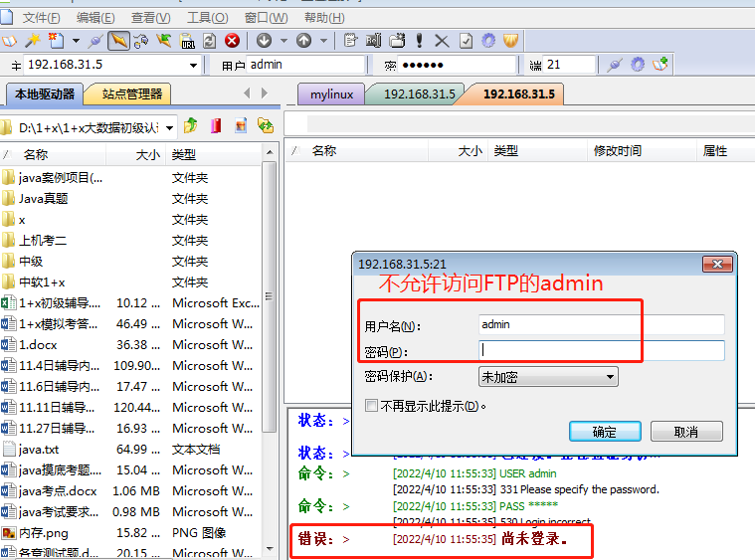Click local tabs scroll-left arrow

[x=247, y=93]
